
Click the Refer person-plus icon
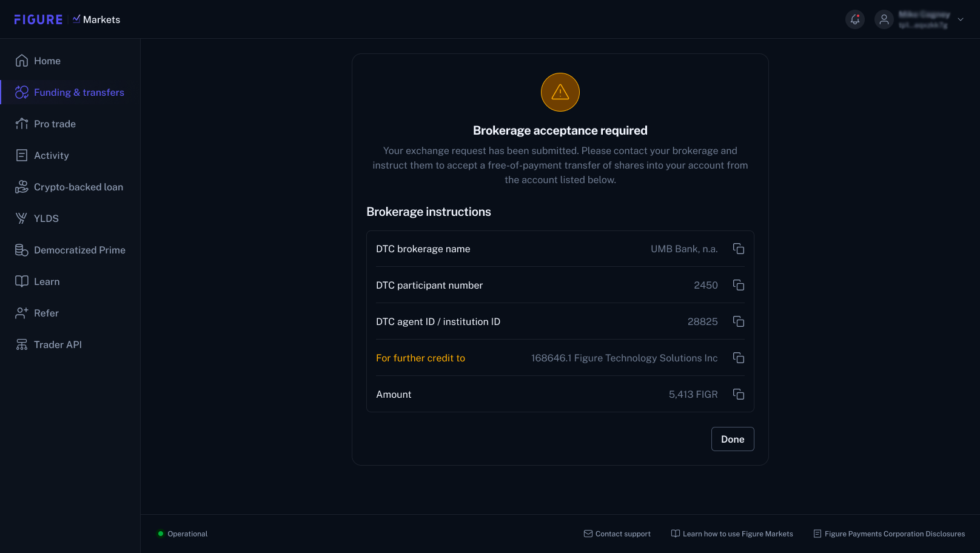point(22,313)
